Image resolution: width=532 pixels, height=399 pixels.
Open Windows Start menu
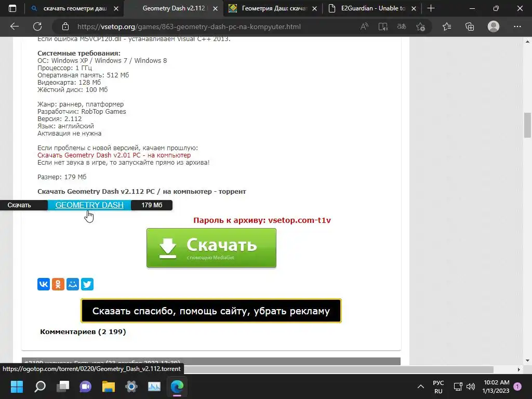pos(17,386)
